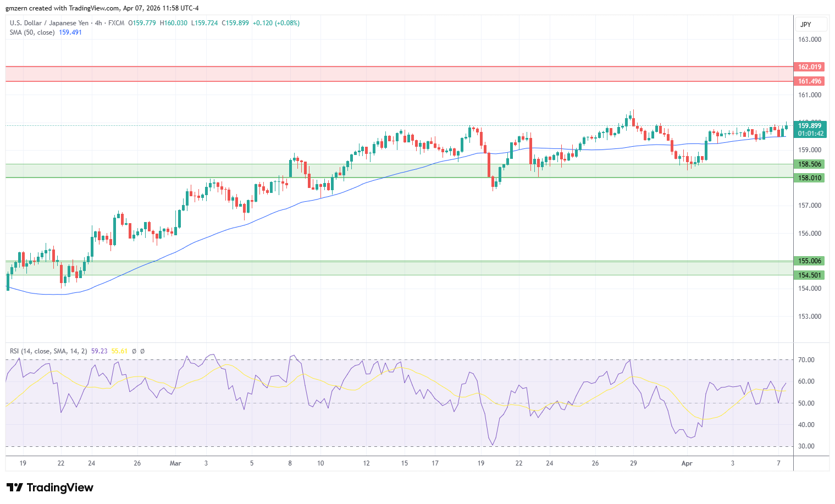Click the change value +0.120 (+0.08%)
The width and height of the screenshot is (835, 504).
276,23
